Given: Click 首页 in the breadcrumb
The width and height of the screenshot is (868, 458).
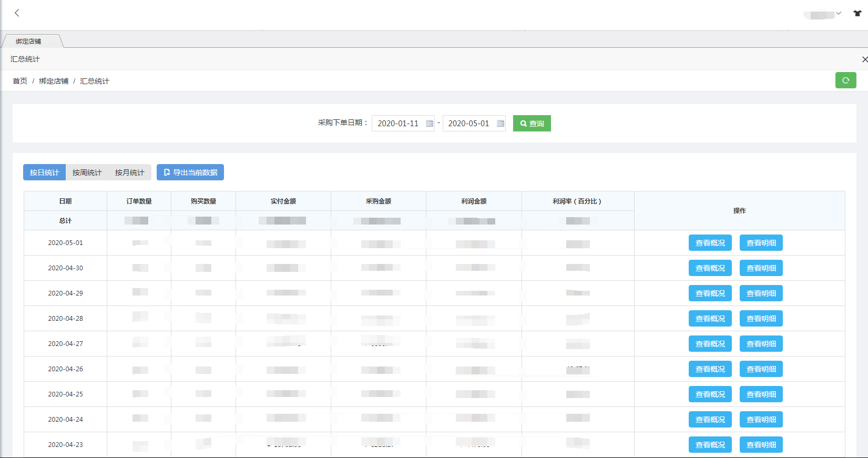Looking at the screenshot, I should click(20, 81).
